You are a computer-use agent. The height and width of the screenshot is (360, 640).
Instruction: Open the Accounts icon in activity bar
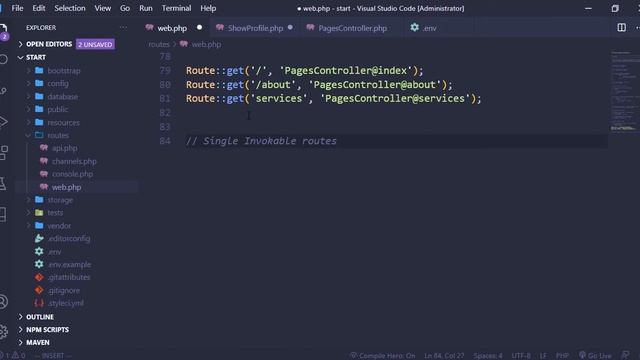pyautogui.click(x=3, y=302)
